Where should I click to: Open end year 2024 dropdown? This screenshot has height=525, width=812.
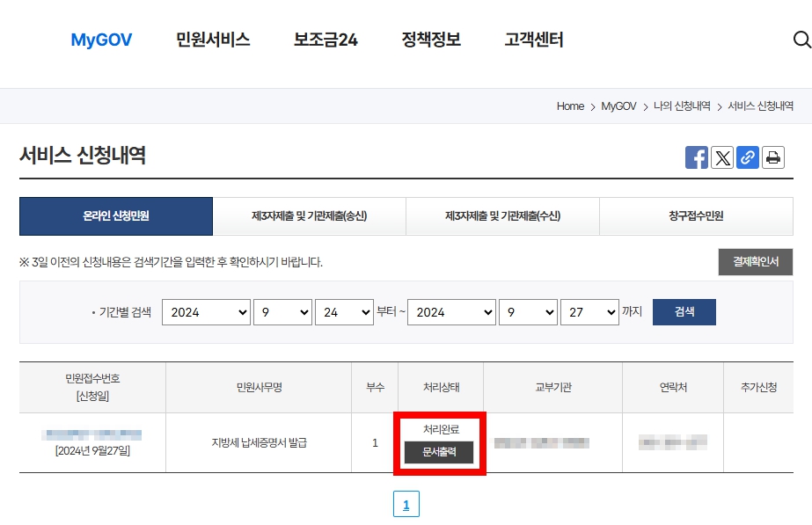[x=451, y=312]
